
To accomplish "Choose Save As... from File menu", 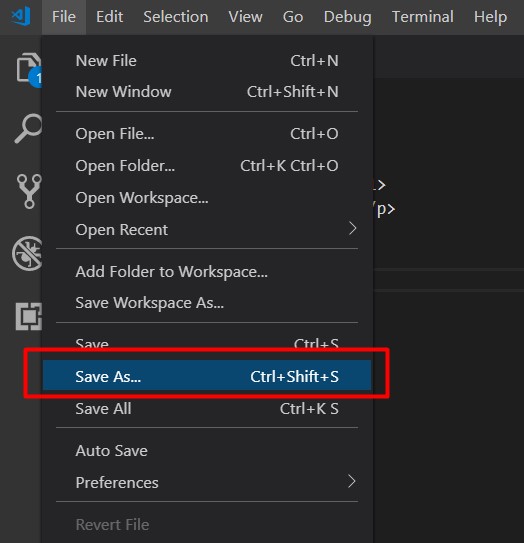I will tap(207, 376).
